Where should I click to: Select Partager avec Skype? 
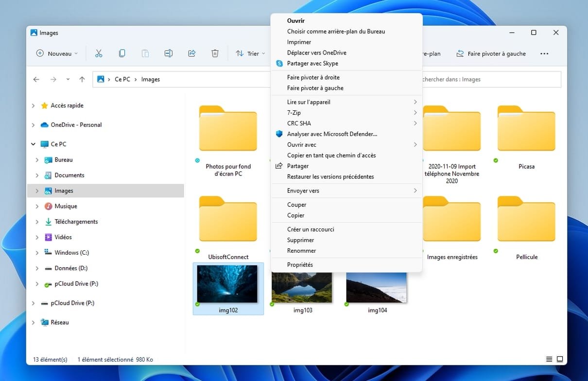pyautogui.click(x=346, y=64)
